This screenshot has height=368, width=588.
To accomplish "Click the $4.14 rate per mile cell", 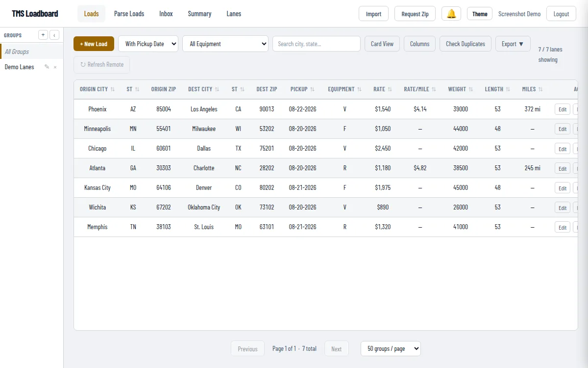I will click(x=420, y=109).
